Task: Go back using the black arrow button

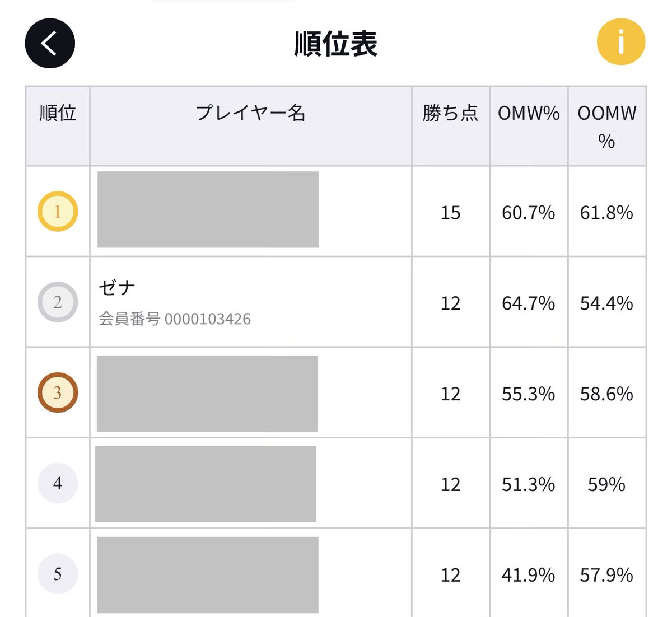Action: (50, 44)
